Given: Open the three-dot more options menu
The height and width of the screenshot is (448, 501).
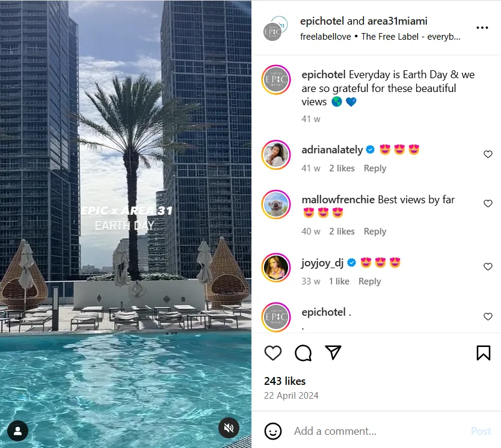Looking at the screenshot, I should pyautogui.click(x=482, y=28).
